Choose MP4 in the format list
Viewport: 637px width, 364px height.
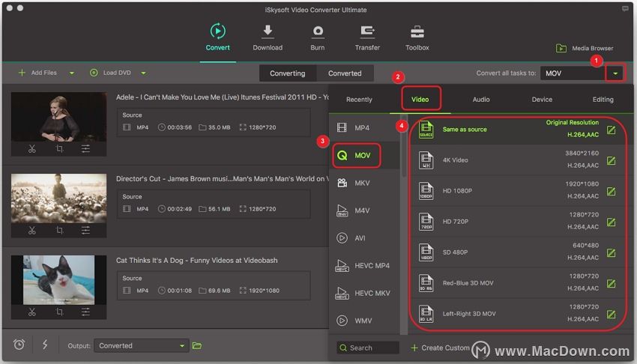pyautogui.click(x=364, y=128)
